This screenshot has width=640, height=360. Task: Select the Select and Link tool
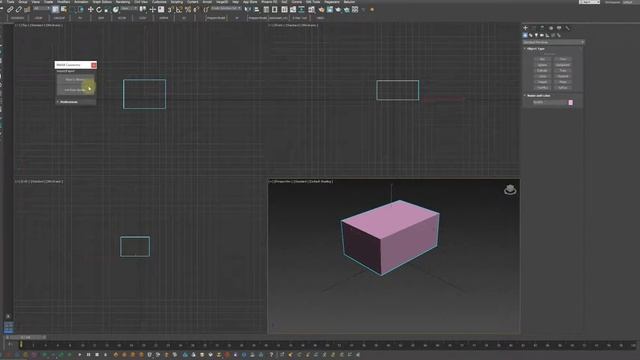point(10,9)
